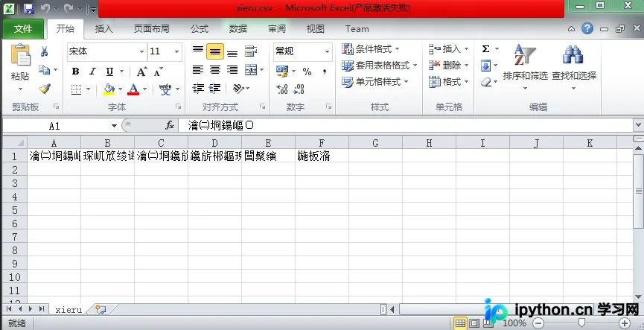Increase font size with large A
The height and width of the screenshot is (330, 644).
pos(141,72)
